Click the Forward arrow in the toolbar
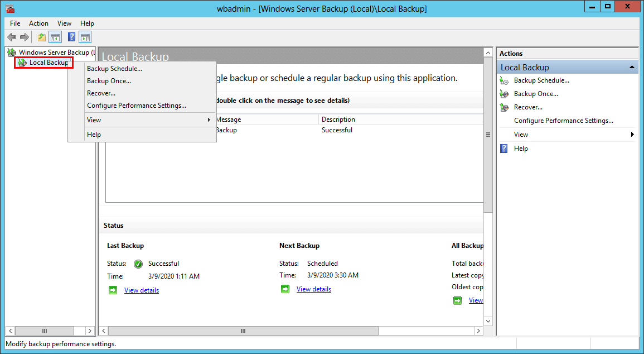644x354 pixels. (x=25, y=37)
